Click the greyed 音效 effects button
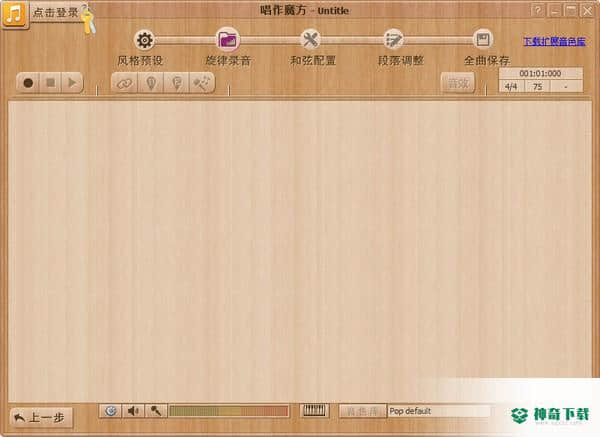The image size is (600, 437). [458, 83]
